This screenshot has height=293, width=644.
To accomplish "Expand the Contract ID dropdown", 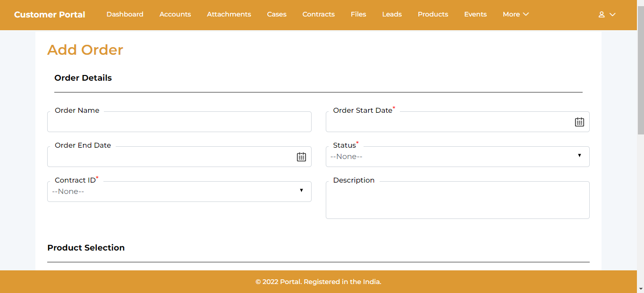I will (179, 192).
